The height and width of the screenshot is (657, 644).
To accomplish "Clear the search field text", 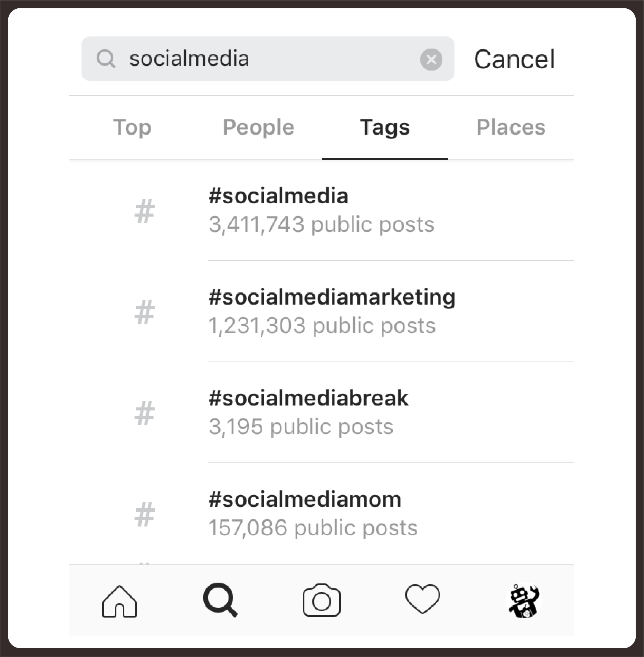I will [431, 60].
